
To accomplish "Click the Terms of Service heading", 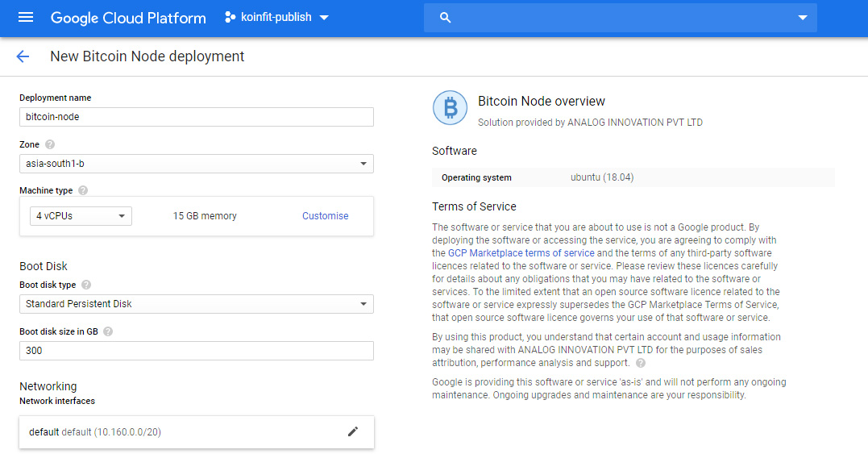I will point(474,206).
